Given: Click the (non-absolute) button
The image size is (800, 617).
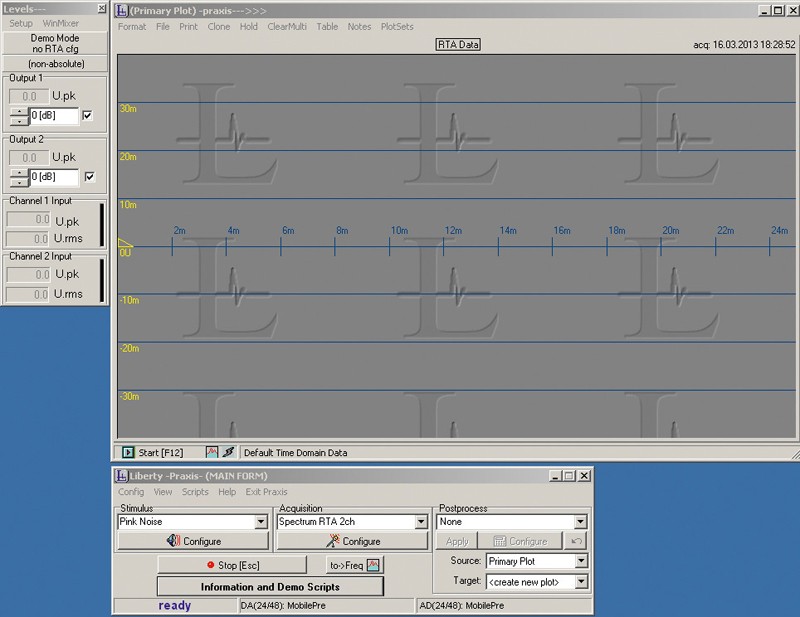Looking at the screenshot, I should coord(55,64).
